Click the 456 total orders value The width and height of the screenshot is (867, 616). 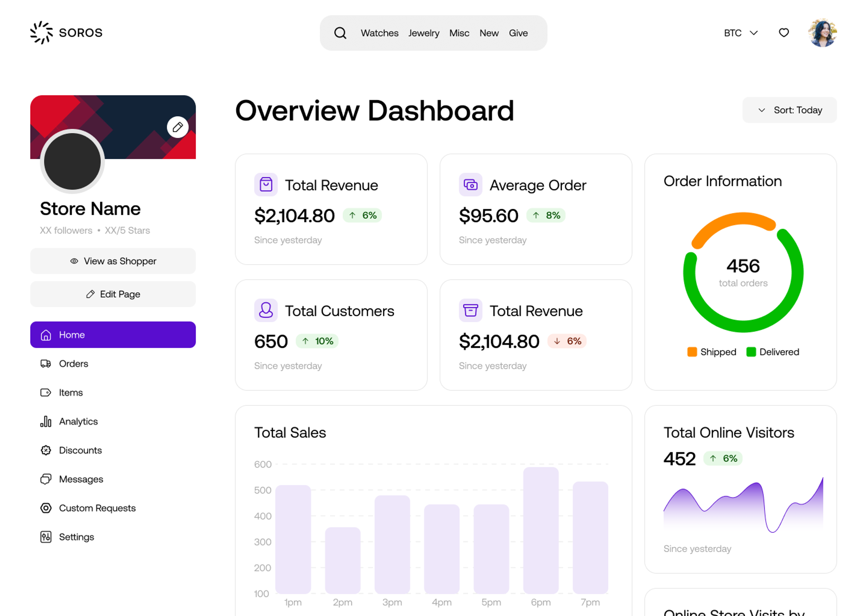[x=743, y=266]
